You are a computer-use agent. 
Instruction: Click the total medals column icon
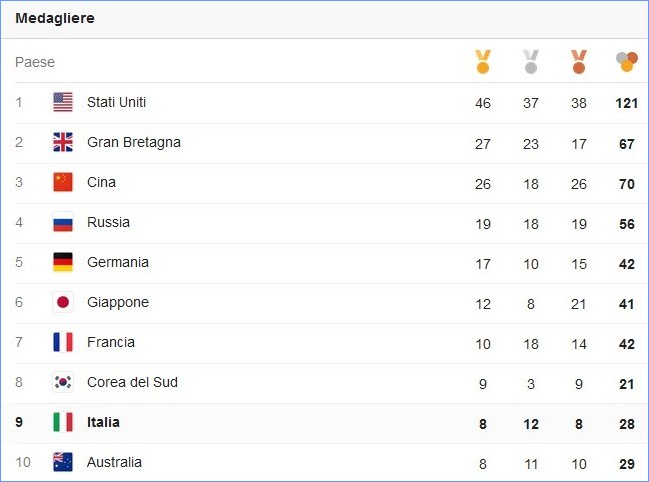[627, 62]
